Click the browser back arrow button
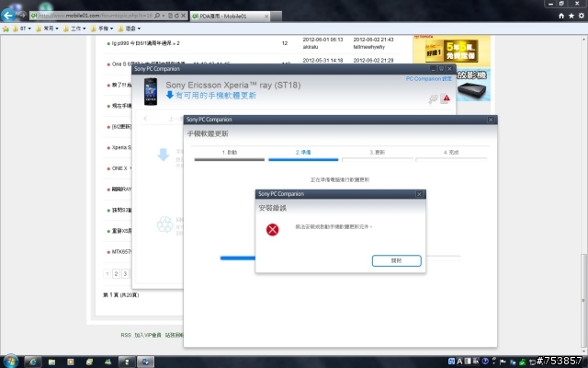 click(8, 16)
